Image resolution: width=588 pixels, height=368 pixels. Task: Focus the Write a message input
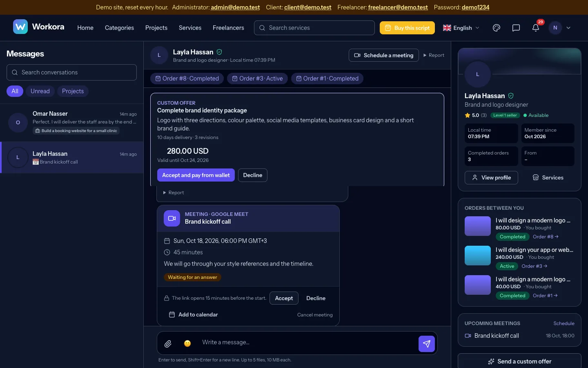pyautogui.click(x=306, y=343)
